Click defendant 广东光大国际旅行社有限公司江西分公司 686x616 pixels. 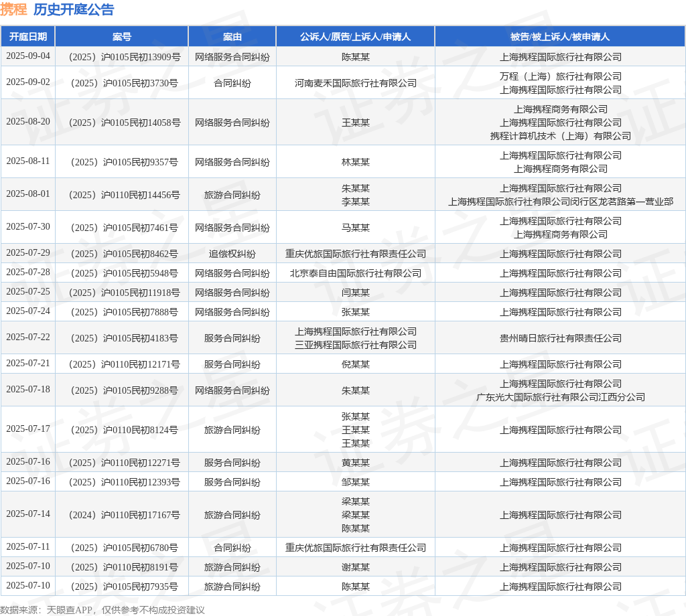point(561,397)
